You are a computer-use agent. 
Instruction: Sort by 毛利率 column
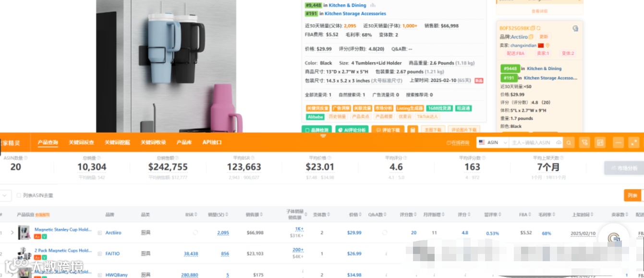pyautogui.click(x=555, y=215)
